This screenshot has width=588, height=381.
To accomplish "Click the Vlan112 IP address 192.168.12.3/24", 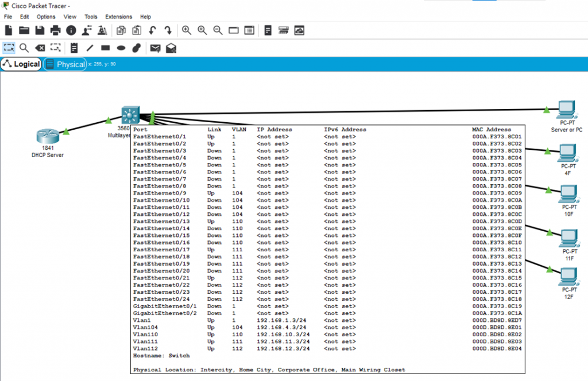I will click(x=283, y=349).
